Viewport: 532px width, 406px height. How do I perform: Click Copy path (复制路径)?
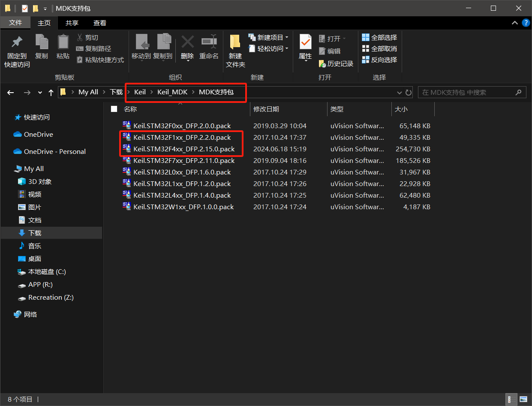pos(93,49)
